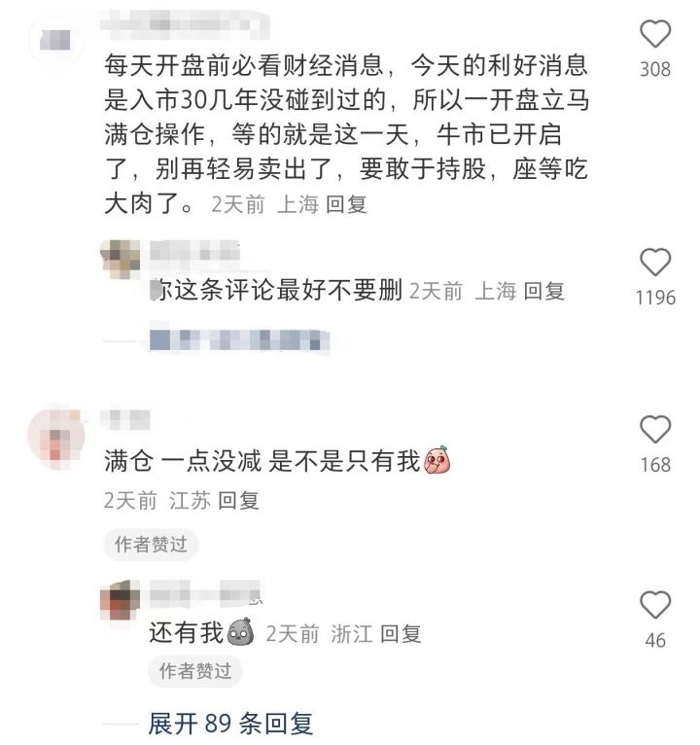Open the top commenter's blurred avatar
This screenshot has width=700, height=745.
[x=55, y=40]
